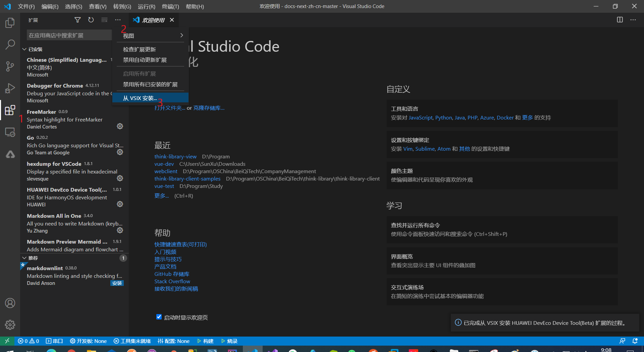Open recent think-library-view folder
The width and height of the screenshot is (644, 352).
click(x=175, y=157)
